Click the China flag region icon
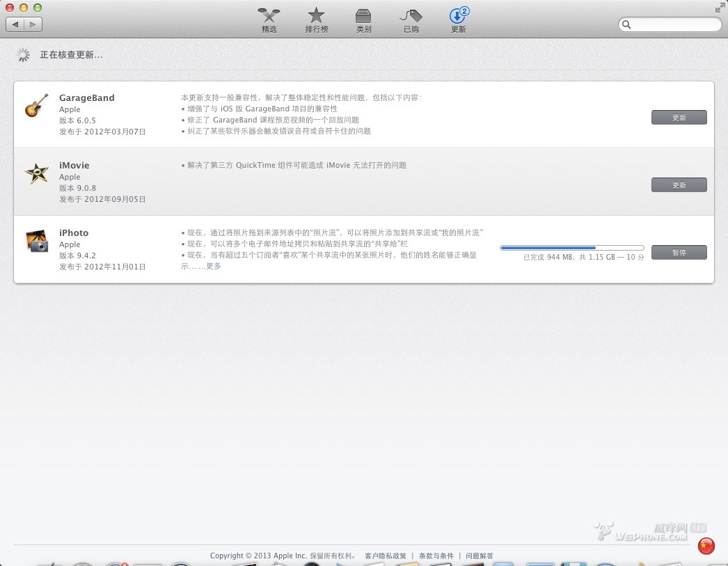Image resolution: width=728 pixels, height=566 pixels. pyautogui.click(x=706, y=546)
